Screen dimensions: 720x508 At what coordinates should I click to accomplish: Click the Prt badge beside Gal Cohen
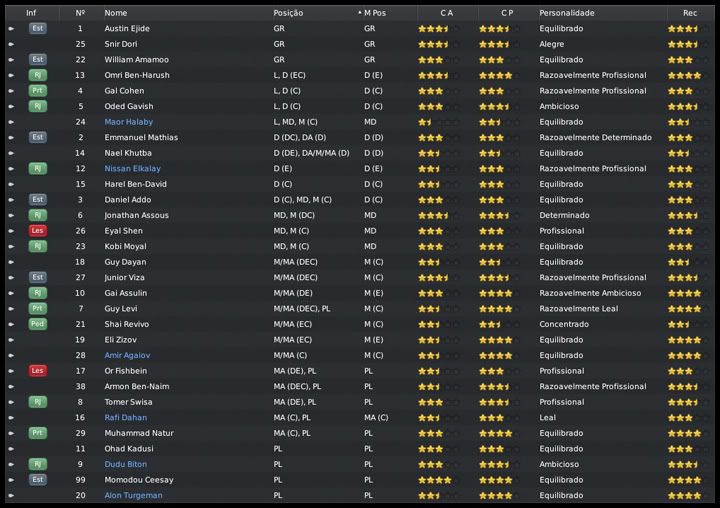coord(37,91)
